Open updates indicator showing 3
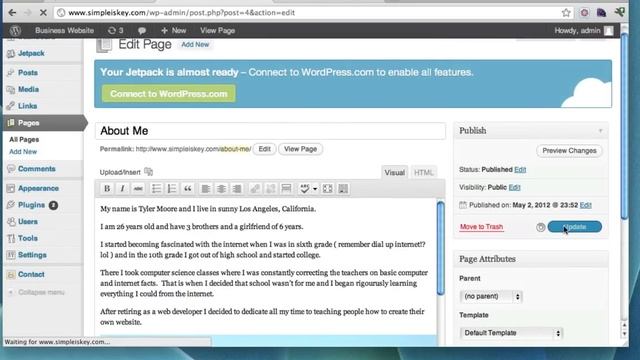The image size is (640, 360). (x=116, y=30)
